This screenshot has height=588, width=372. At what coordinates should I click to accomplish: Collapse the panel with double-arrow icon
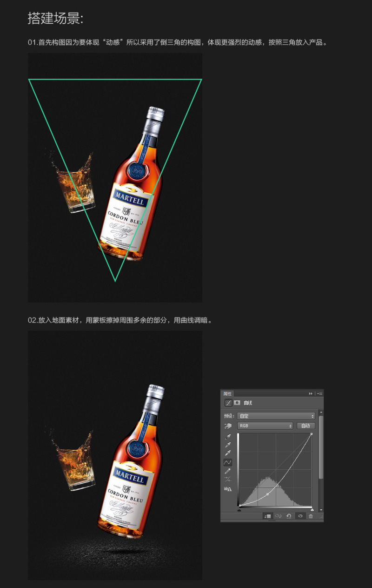pos(311,393)
